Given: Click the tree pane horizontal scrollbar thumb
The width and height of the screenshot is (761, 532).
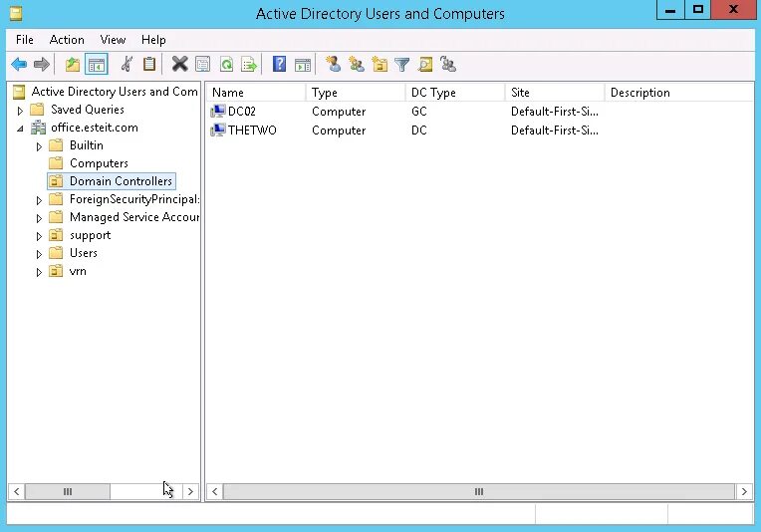Looking at the screenshot, I should click(68, 492).
